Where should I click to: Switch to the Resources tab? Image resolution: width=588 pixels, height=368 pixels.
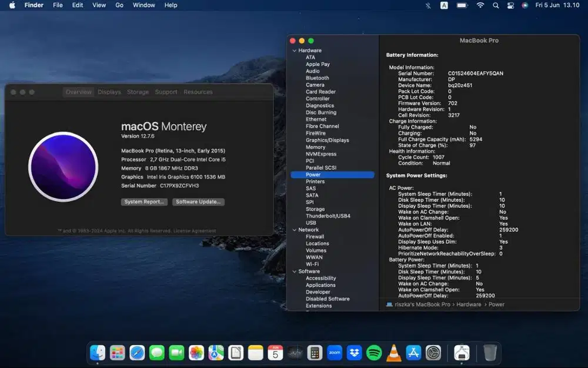[198, 92]
